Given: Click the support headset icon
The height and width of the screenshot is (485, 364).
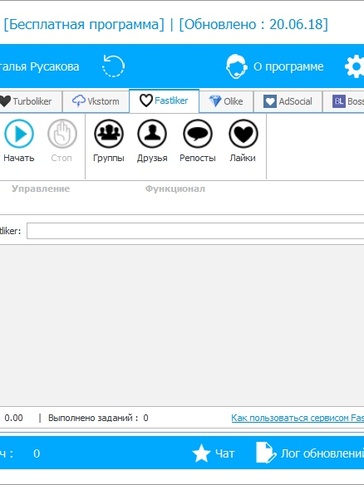Looking at the screenshot, I should (x=236, y=66).
